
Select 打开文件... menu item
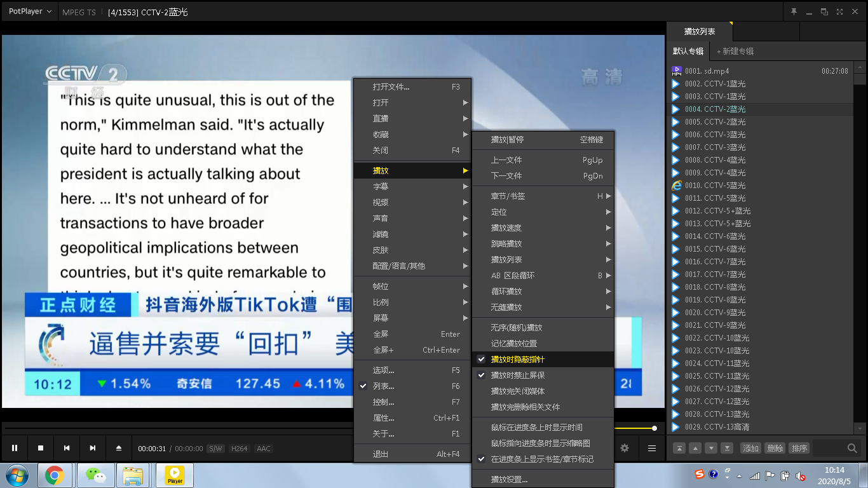tap(412, 87)
